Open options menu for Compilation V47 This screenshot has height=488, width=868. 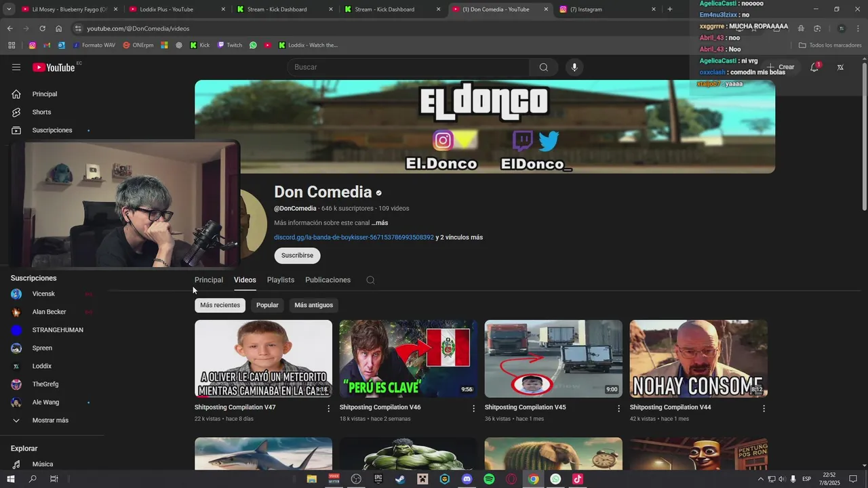[x=329, y=409]
